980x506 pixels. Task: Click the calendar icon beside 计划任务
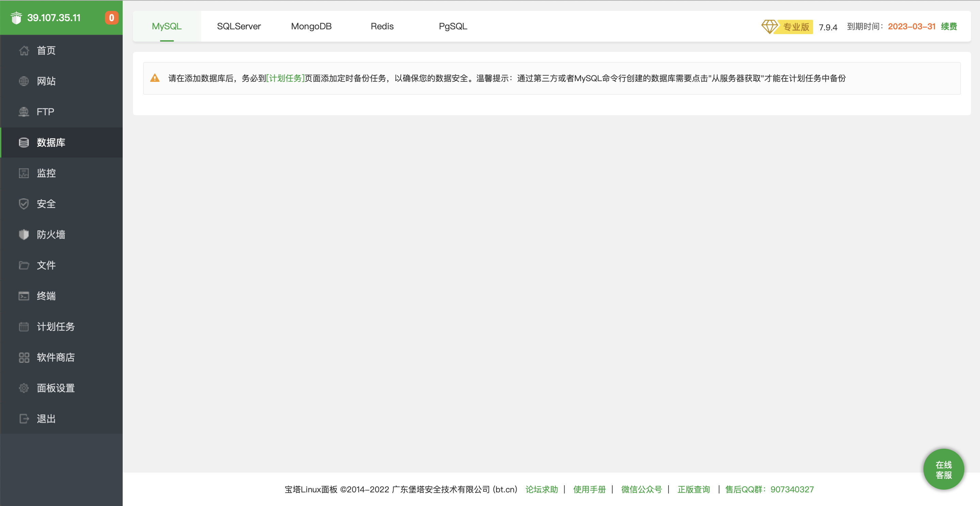(24, 327)
